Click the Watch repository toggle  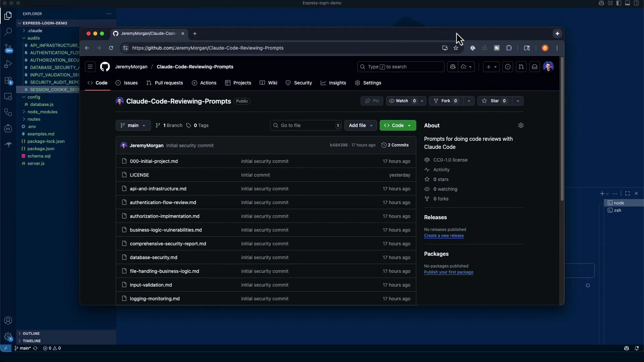pos(401,101)
